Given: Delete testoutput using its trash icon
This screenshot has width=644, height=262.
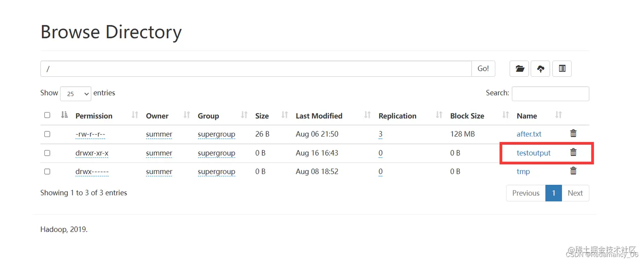Looking at the screenshot, I should pos(573,152).
